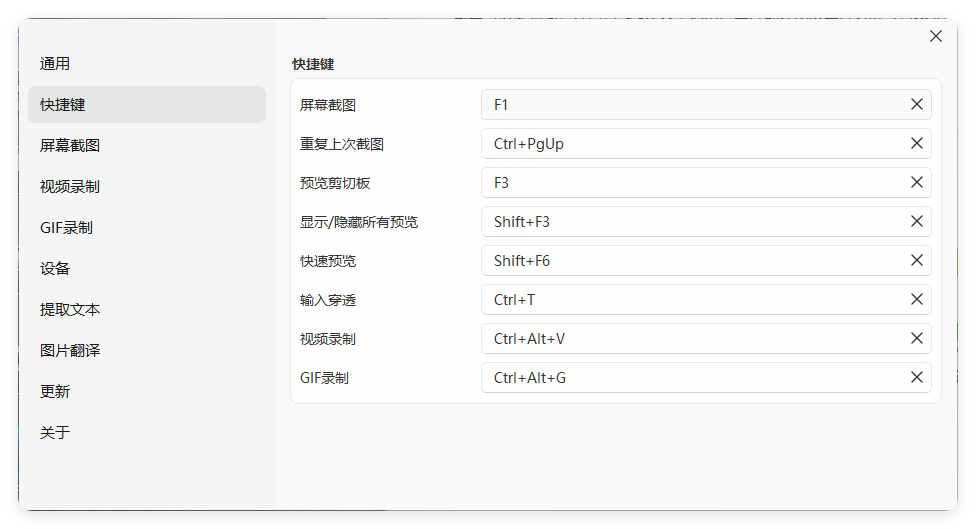Go to 视频录制 settings in sidebar

(70, 187)
